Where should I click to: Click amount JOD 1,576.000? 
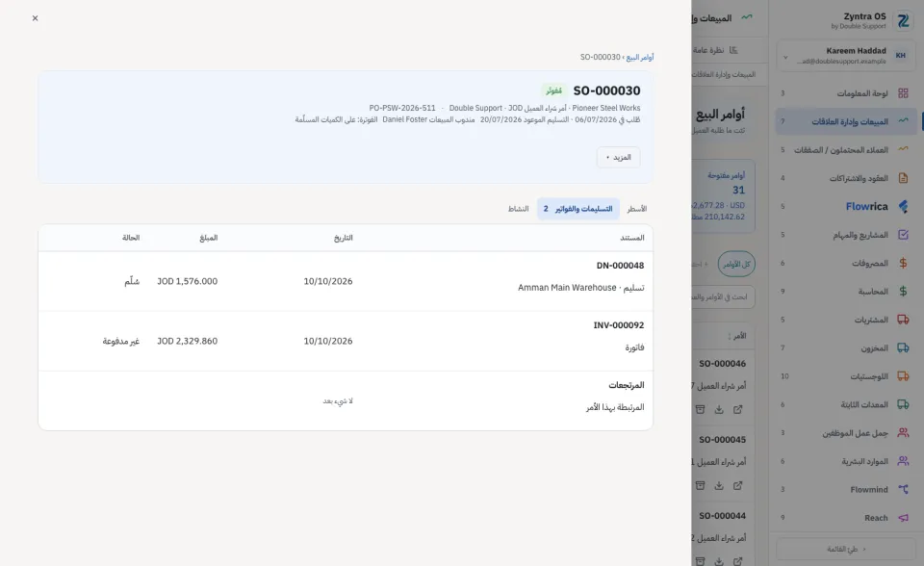point(188,281)
